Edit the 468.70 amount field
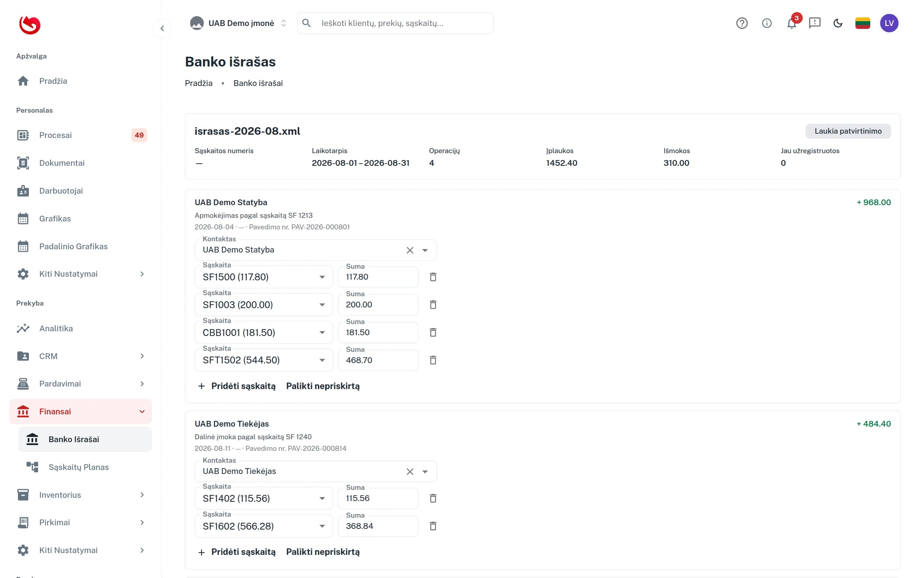This screenshot has width=924, height=578. (x=378, y=360)
